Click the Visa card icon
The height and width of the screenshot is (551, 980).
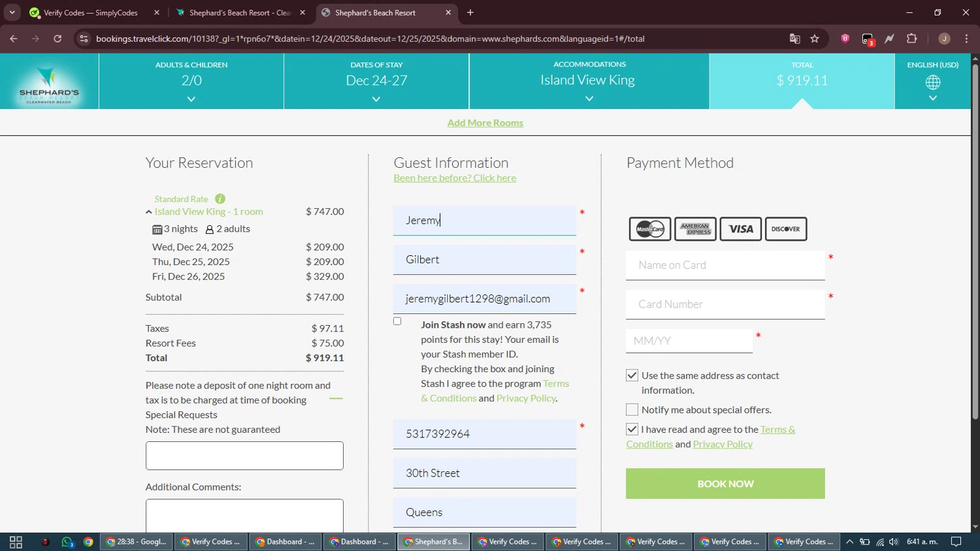click(741, 229)
